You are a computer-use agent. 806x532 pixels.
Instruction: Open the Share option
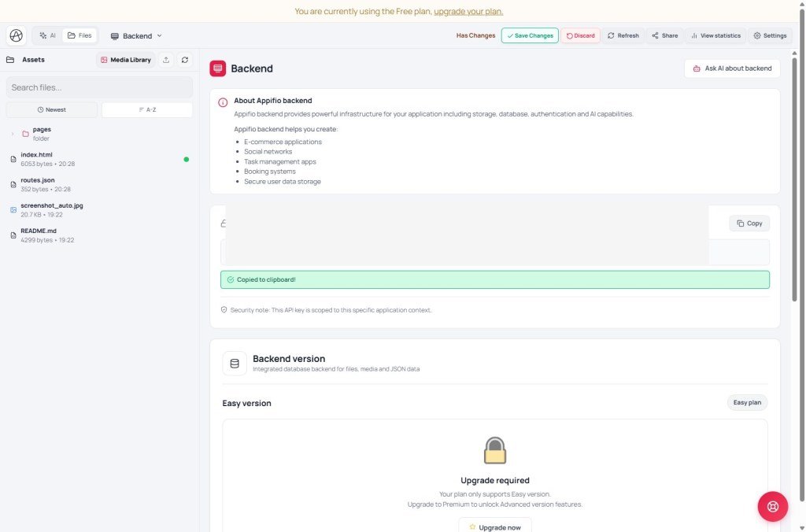tap(664, 35)
